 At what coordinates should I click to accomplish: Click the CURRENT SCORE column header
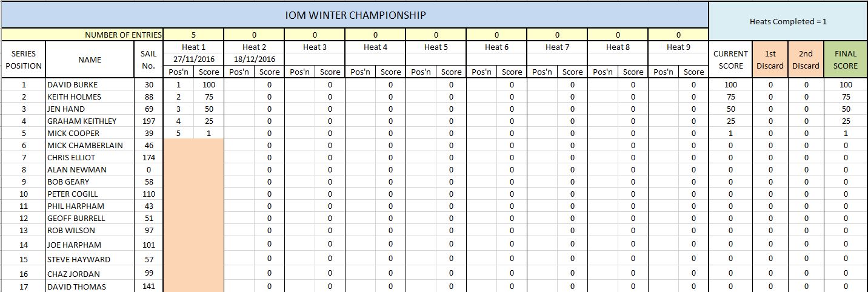tap(730, 59)
